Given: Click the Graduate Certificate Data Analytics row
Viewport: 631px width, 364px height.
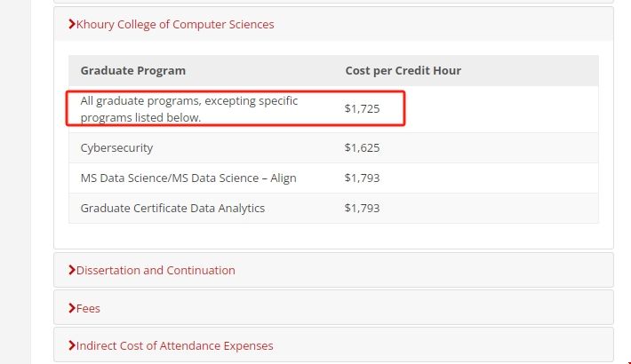Looking at the screenshot, I should 172,209.
